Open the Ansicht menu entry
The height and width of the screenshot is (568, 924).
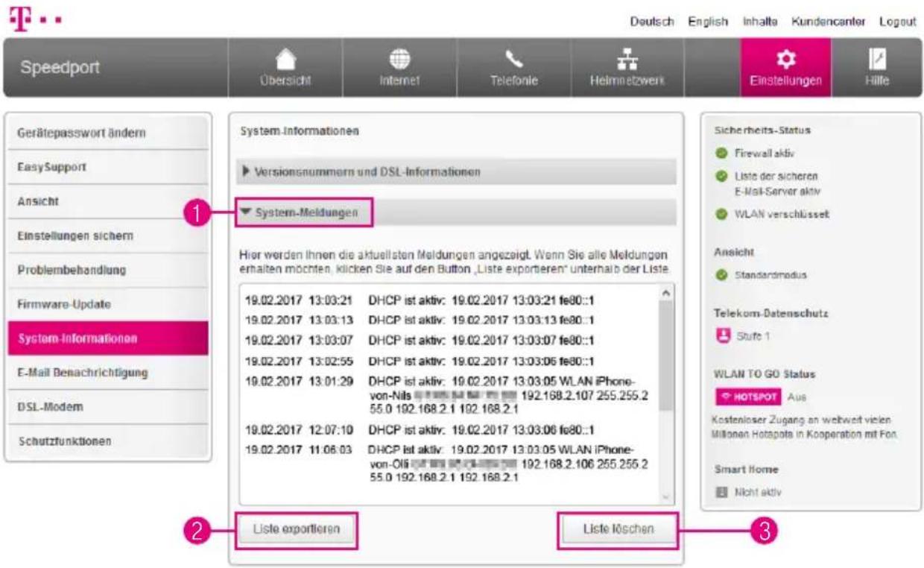(109, 202)
